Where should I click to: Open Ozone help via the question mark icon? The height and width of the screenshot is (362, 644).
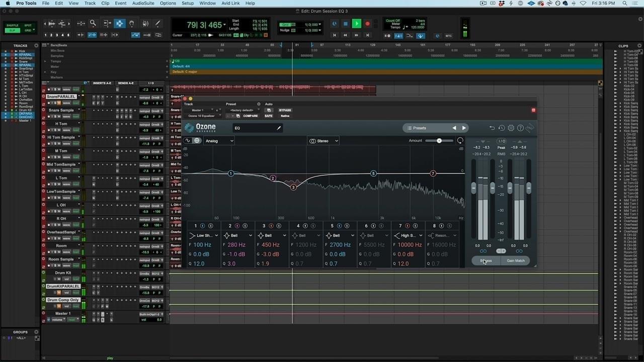point(520,128)
